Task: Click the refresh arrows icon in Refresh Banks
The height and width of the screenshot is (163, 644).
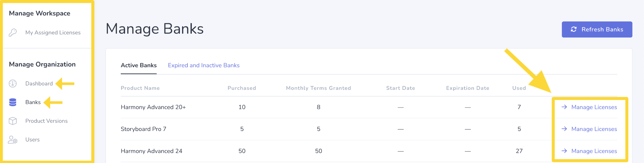Action: tap(574, 29)
